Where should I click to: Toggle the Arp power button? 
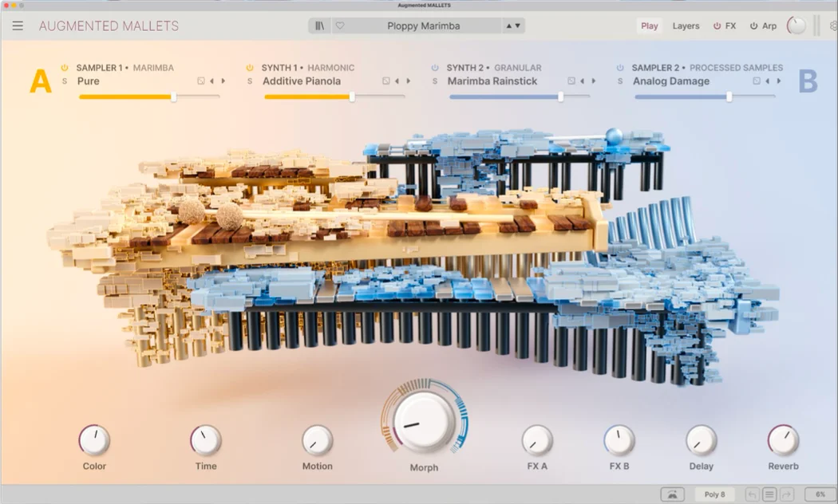coord(753,26)
